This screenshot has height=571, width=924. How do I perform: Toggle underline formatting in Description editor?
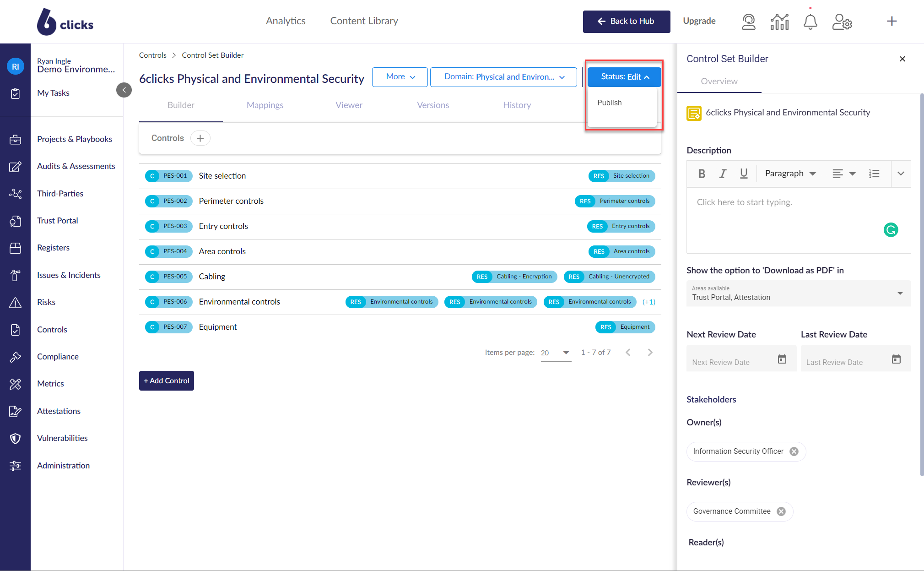(x=744, y=174)
